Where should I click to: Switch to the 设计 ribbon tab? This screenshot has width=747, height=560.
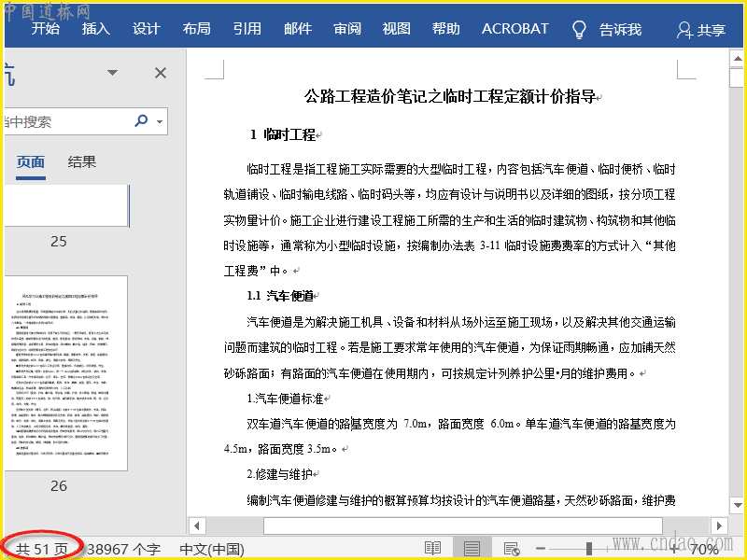147,29
